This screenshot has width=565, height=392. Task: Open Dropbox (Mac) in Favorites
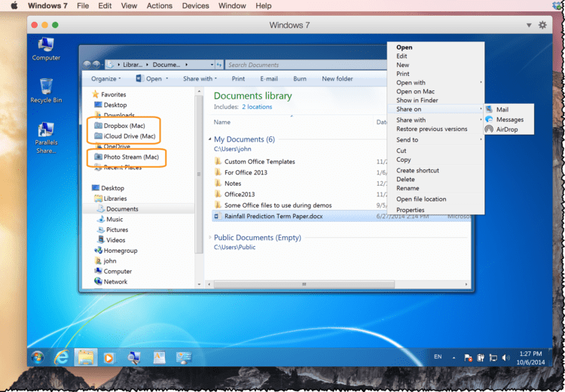pyautogui.click(x=120, y=126)
